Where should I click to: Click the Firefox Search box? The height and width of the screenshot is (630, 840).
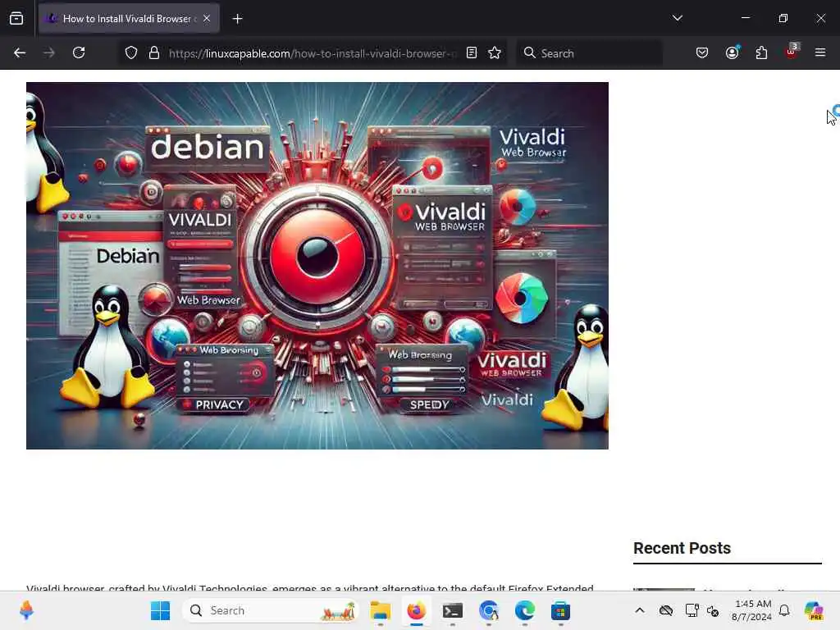(x=589, y=53)
